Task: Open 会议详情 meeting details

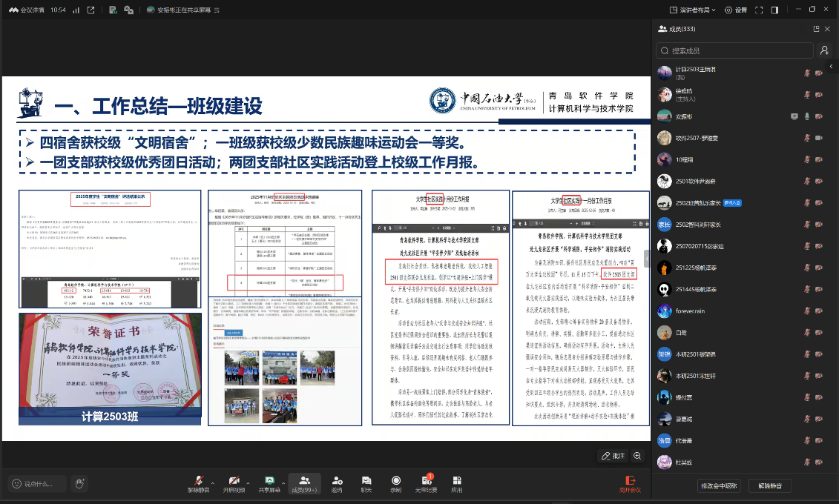Action: tap(27, 10)
